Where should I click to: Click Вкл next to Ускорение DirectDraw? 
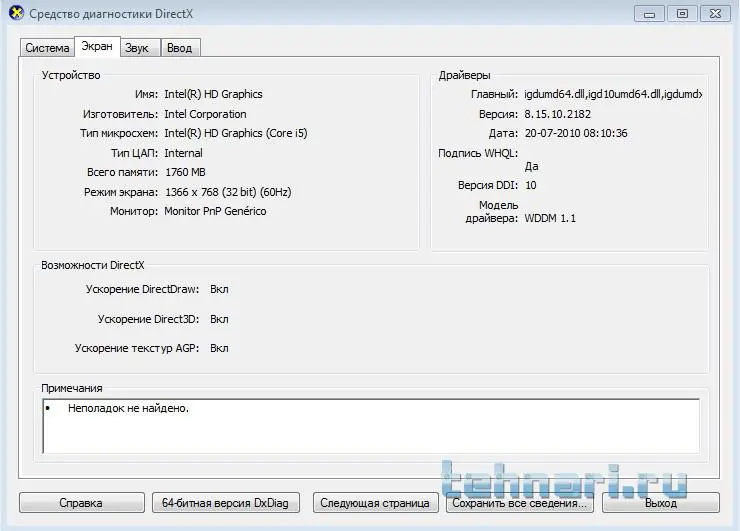point(219,289)
